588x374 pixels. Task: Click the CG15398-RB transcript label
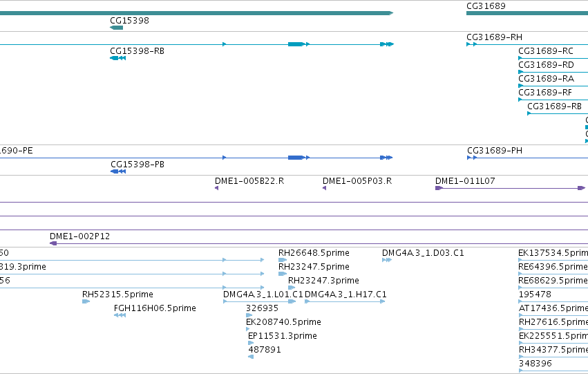137,51
